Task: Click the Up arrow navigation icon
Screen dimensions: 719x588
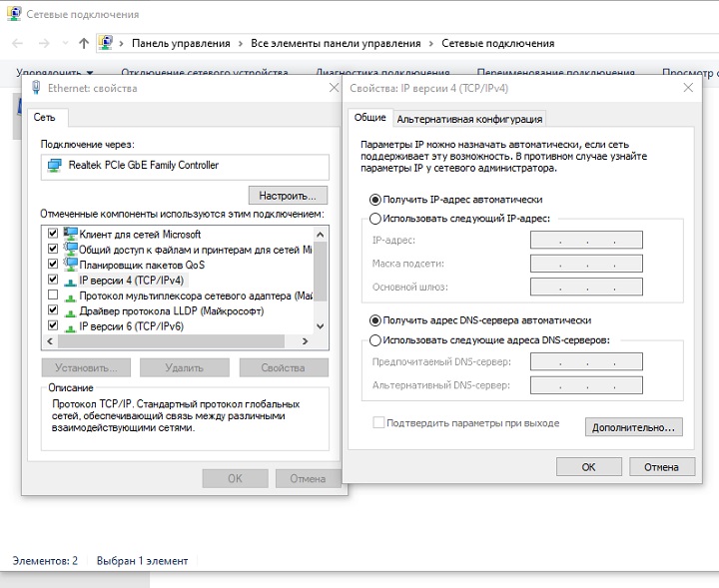Action: pos(84,43)
